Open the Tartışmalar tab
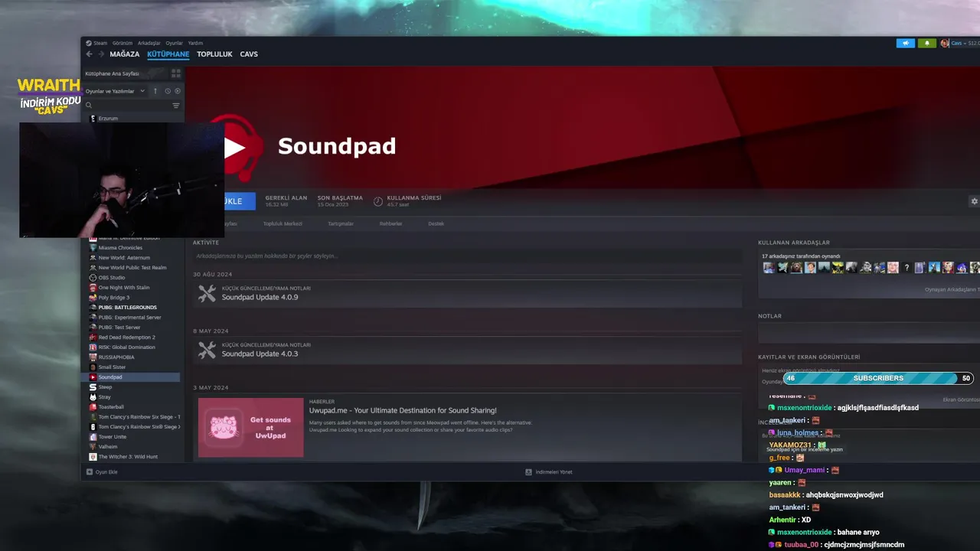Screen dimensions: 980x551 coord(341,223)
